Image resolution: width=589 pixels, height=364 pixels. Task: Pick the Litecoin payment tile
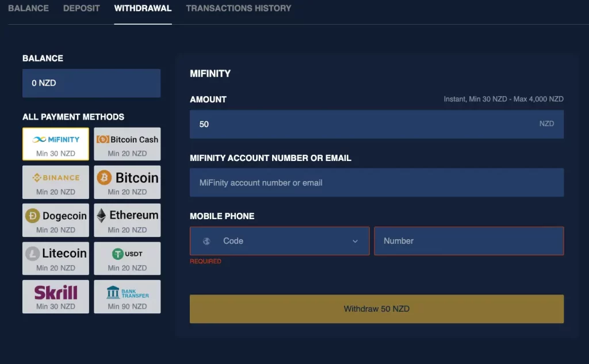coord(56,258)
